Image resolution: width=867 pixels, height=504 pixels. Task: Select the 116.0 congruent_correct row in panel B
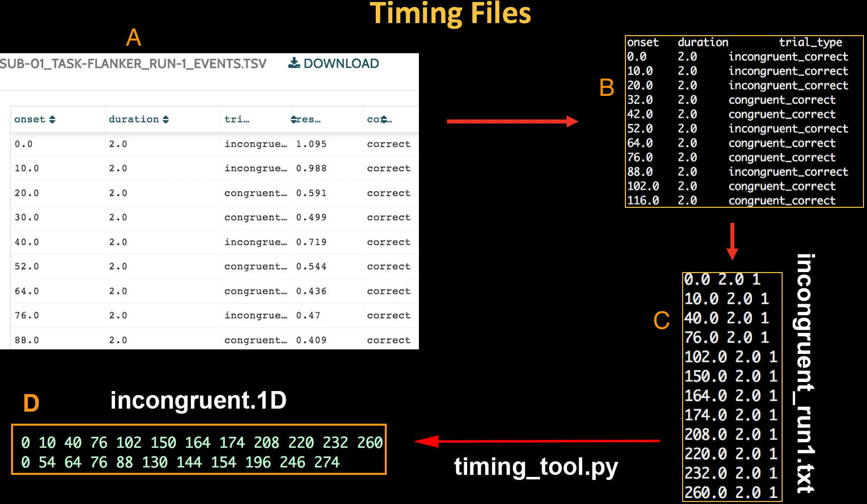[731, 201]
